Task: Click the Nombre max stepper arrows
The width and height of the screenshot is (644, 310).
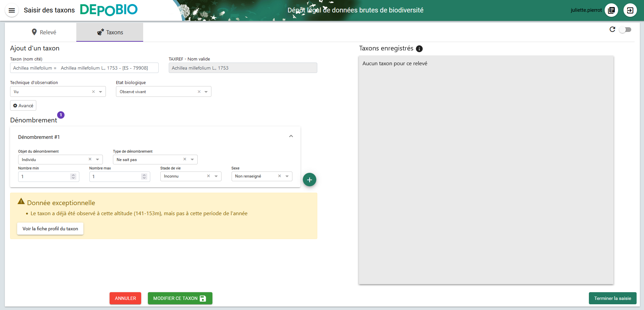Action: click(144, 177)
